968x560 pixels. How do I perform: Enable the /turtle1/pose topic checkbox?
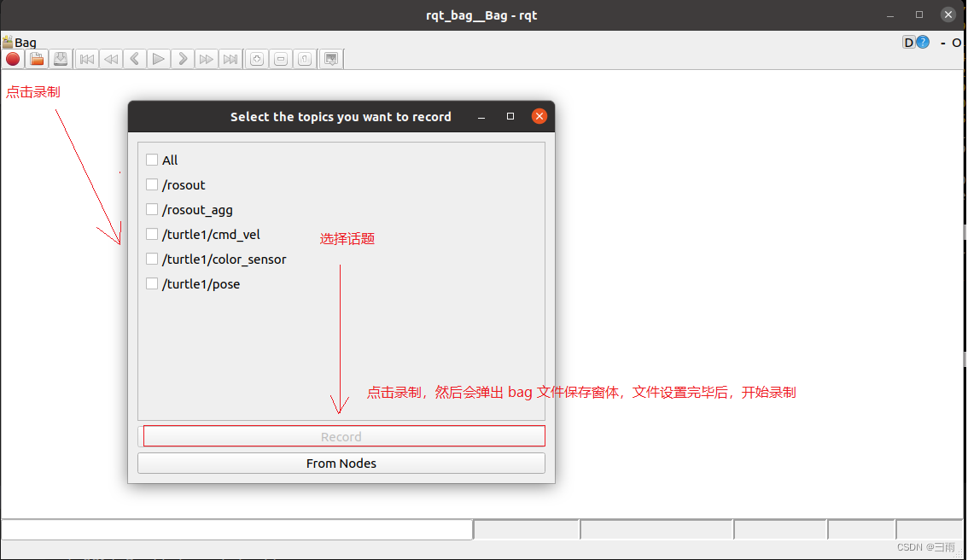click(x=152, y=283)
